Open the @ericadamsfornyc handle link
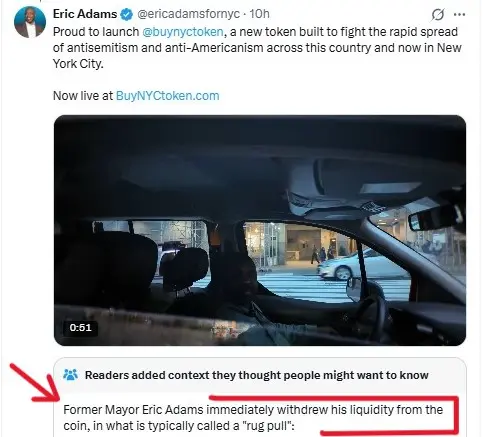The height and width of the screenshot is (437, 483). point(188,14)
